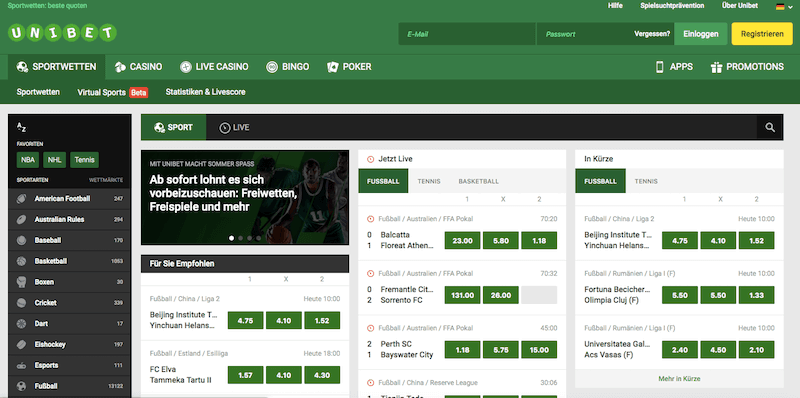Click the Apps phone icon

[x=660, y=67]
